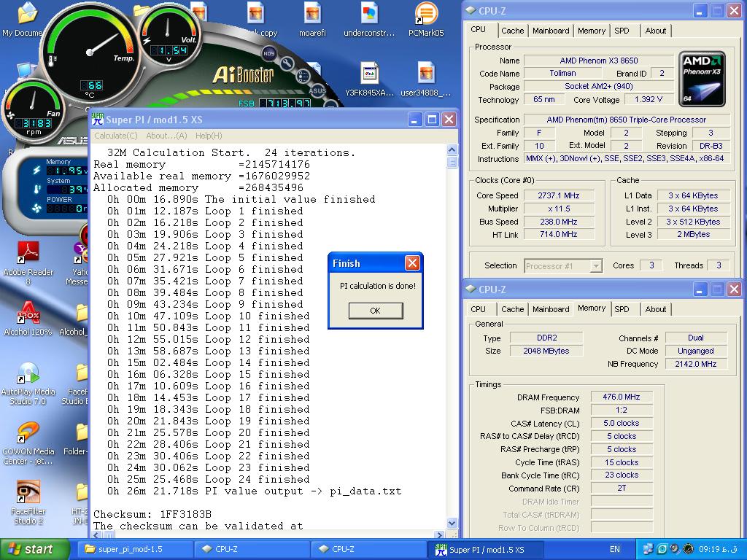Image resolution: width=747 pixels, height=560 pixels.
Task: Activate Super PI / mod1.5 XS taskbar button
Action: 486,550
